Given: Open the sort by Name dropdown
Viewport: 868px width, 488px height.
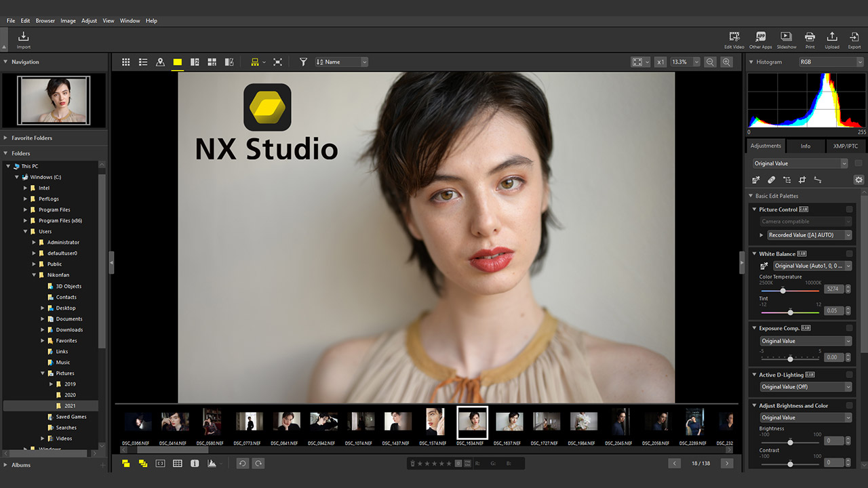Looking at the screenshot, I should click(342, 62).
